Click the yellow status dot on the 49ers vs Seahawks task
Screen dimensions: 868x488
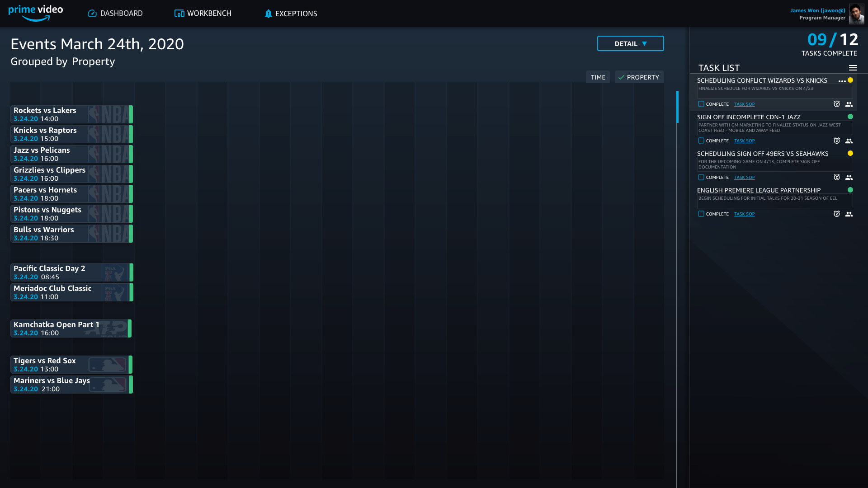(850, 154)
